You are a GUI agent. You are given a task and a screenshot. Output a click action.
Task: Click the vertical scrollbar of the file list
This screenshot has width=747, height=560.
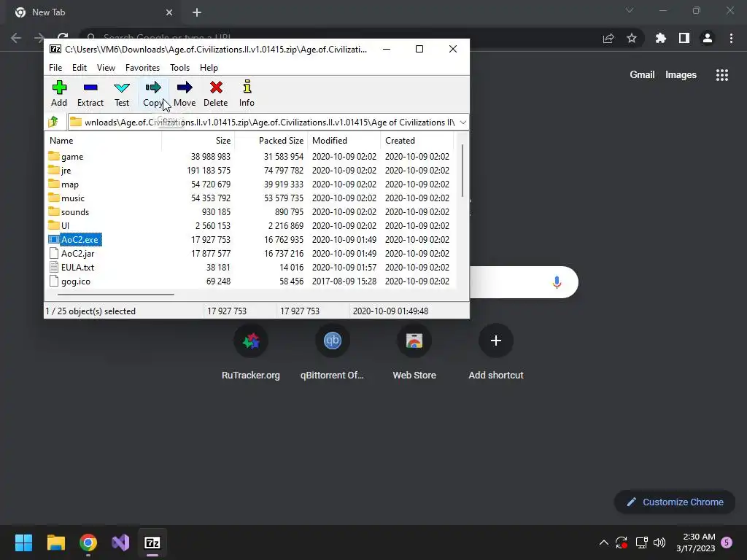click(462, 171)
